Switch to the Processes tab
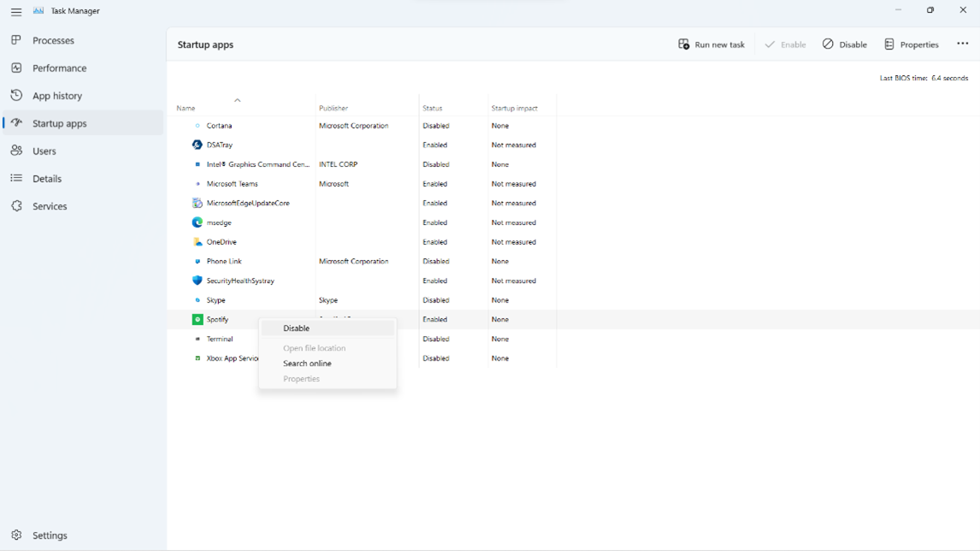Screen dimensions: 980x551 (53, 40)
